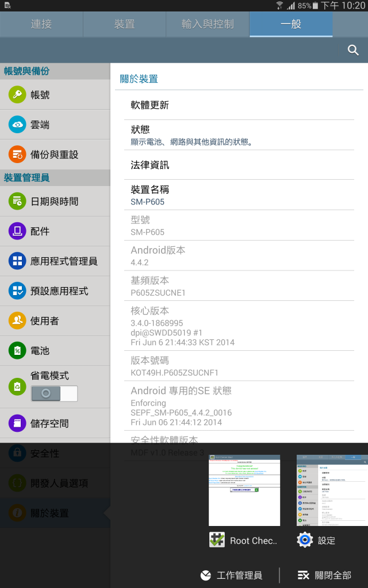Tap the Root Checker app icon
The width and height of the screenshot is (368, 588).
tap(217, 540)
